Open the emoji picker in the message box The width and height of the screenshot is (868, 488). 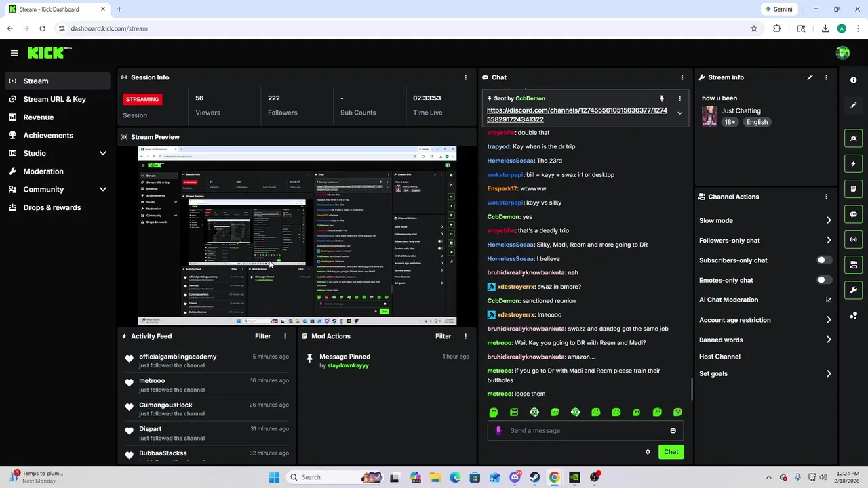coord(673,430)
